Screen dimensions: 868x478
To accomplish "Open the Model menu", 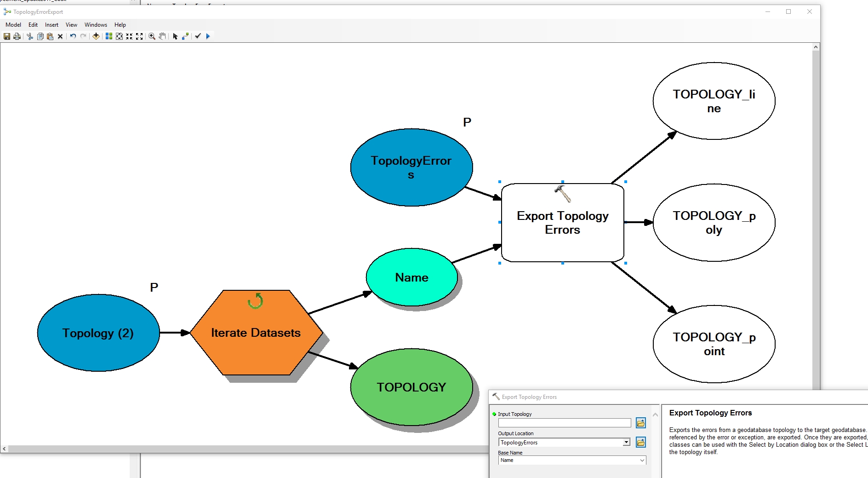I will tap(13, 25).
